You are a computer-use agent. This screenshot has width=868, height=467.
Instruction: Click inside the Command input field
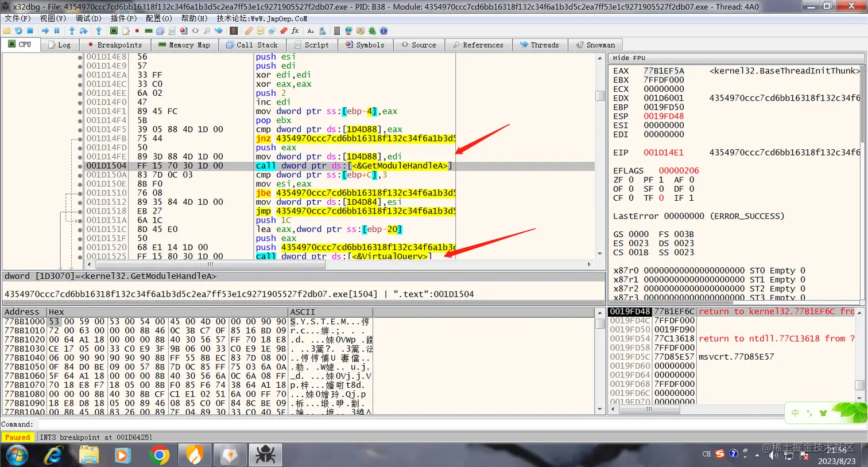(451, 425)
